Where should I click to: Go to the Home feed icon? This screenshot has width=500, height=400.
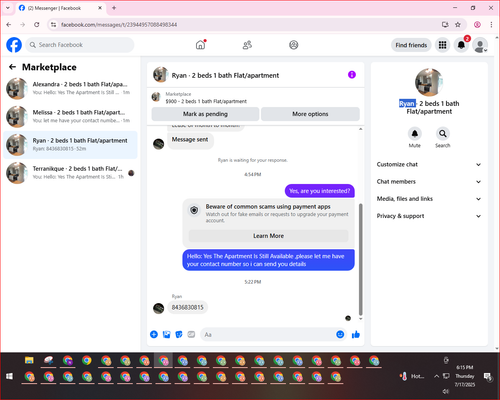pyautogui.click(x=200, y=45)
